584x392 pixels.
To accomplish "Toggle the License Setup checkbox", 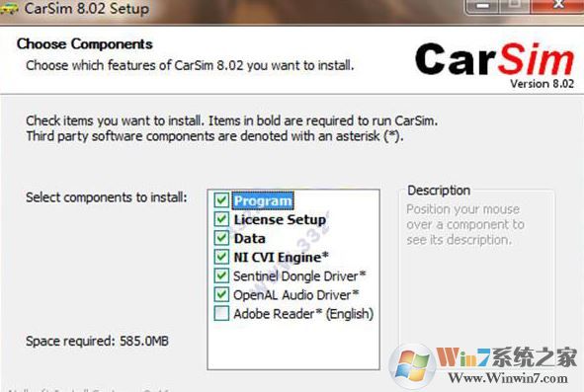I will coord(221,219).
